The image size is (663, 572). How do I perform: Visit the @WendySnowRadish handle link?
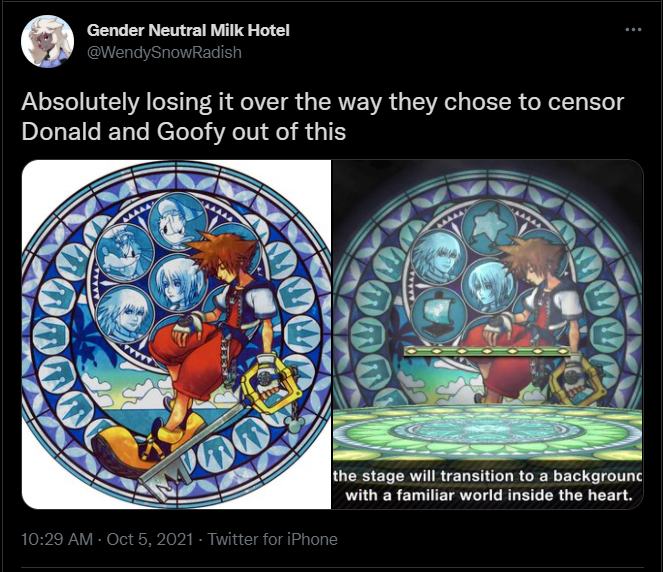click(164, 52)
